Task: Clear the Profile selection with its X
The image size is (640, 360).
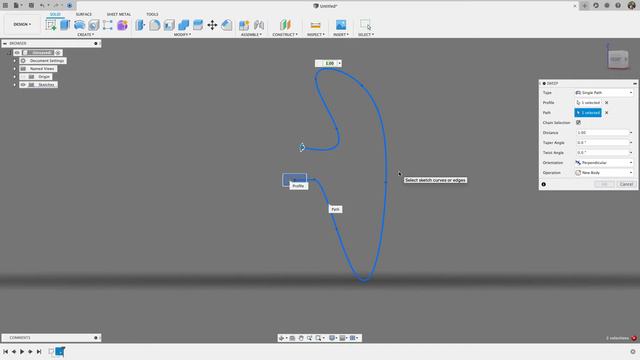Action: (x=607, y=102)
